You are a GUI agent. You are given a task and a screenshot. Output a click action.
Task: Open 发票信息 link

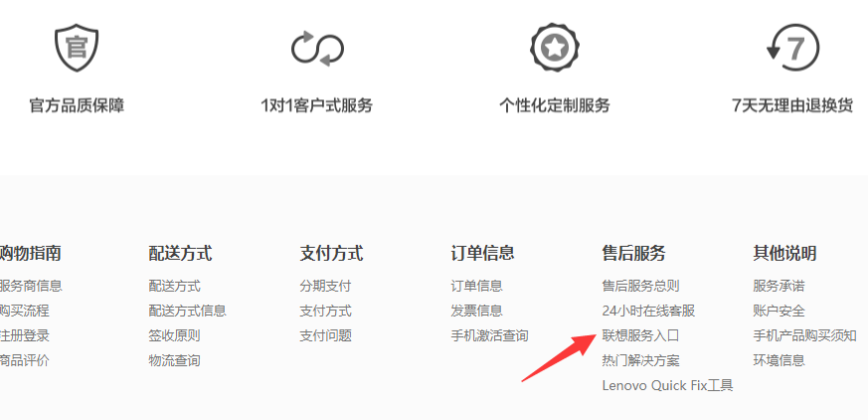tap(476, 311)
